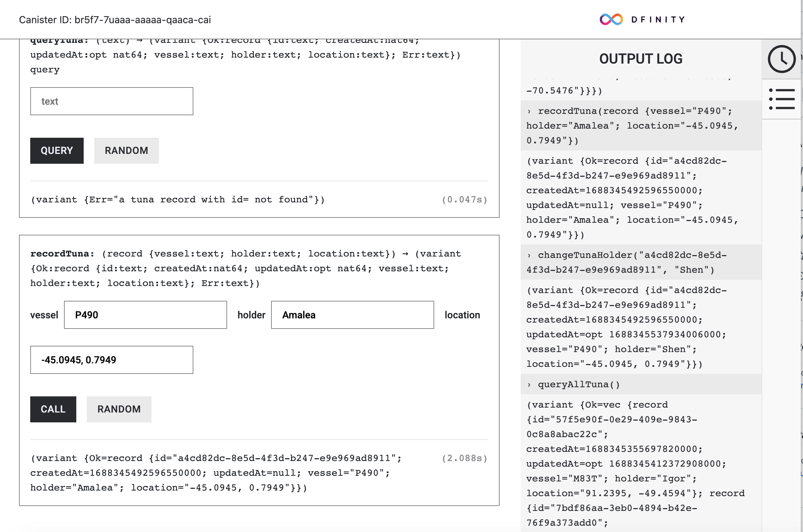Expand the changeTunaHolder log entry chevron
The image size is (803, 532).
click(x=529, y=255)
